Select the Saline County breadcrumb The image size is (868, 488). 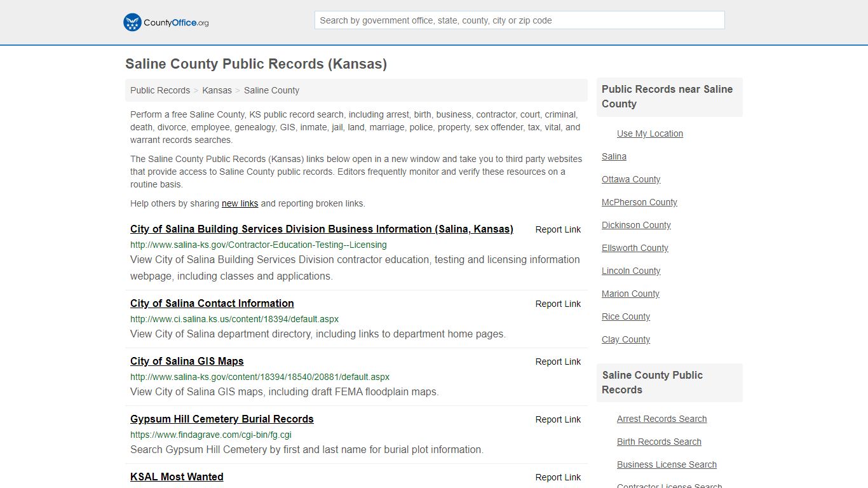tap(271, 90)
